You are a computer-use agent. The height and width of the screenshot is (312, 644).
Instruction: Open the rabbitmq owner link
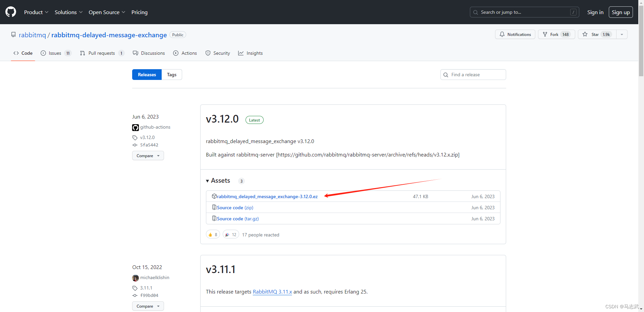(32, 35)
